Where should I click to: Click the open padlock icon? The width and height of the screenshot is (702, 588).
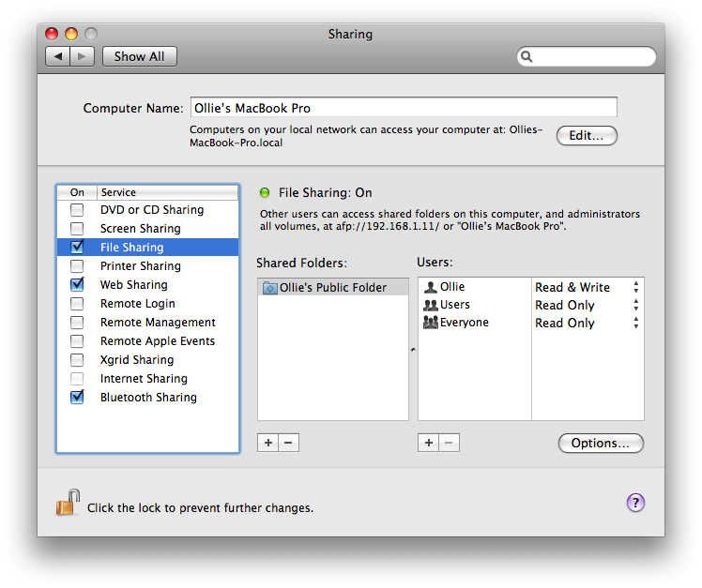tap(68, 502)
